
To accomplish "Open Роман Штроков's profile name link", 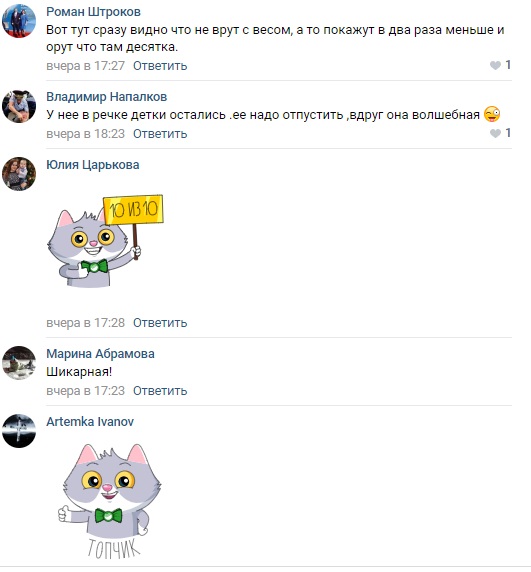I will click(93, 12).
